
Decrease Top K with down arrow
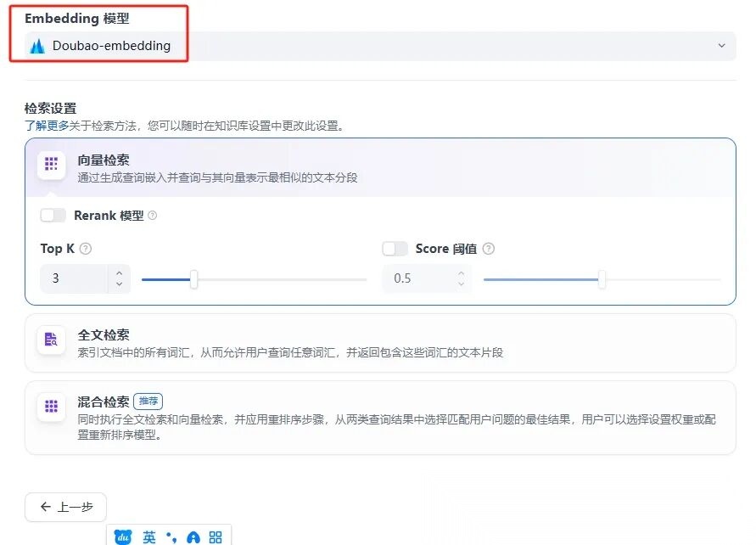[x=119, y=284]
